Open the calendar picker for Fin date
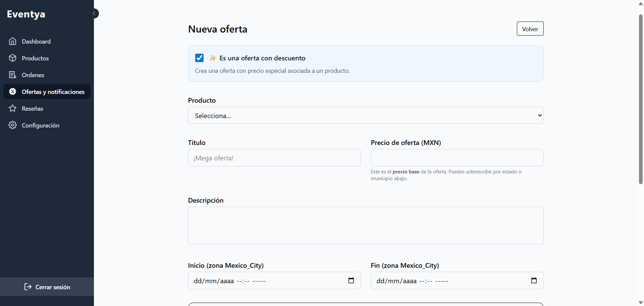Screen dimensions: 644x306 point(534,280)
